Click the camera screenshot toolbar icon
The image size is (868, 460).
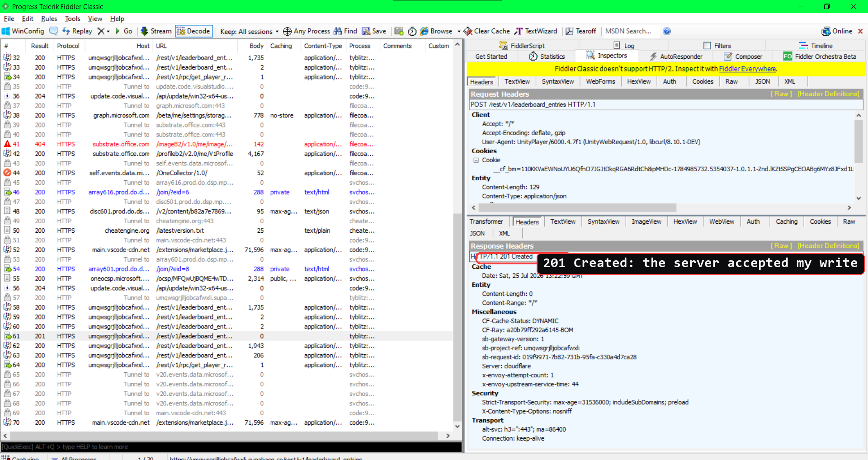399,31
